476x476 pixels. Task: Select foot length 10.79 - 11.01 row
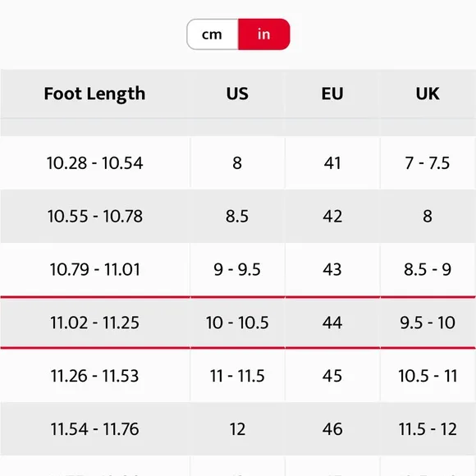pyautogui.click(x=238, y=269)
